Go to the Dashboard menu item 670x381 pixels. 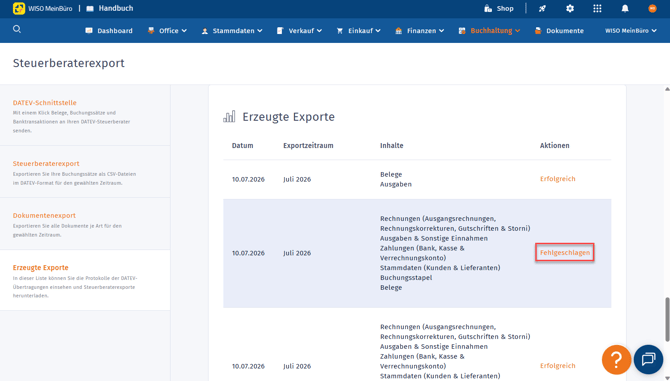(109, 31)
